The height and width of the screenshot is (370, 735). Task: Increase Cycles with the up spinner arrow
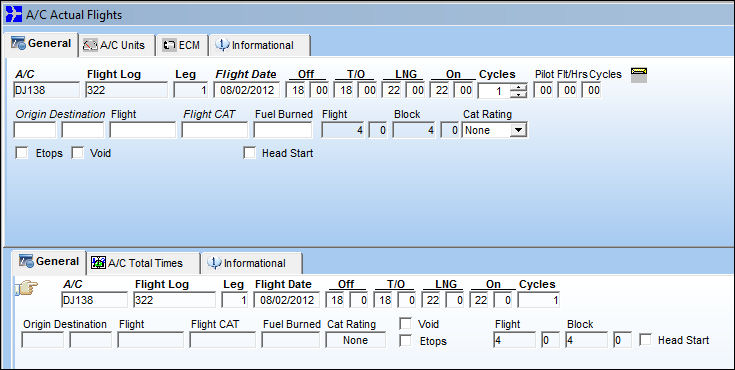coord(518,87)
